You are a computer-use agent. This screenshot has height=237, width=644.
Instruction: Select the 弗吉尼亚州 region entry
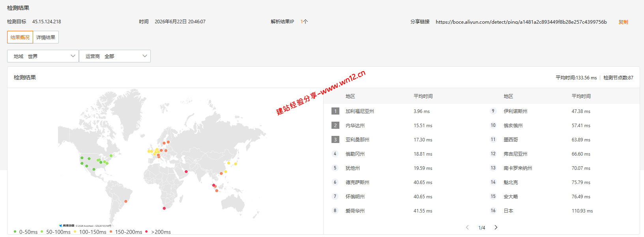click(515, 154)
